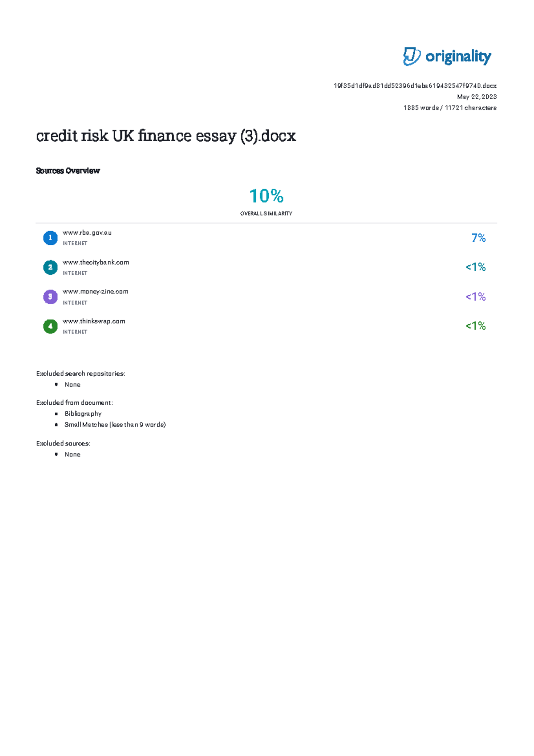Screen dimensions: 534x756
Task: Click the document title credit risk UK finance essay
Action: click(x=166, y=136)
